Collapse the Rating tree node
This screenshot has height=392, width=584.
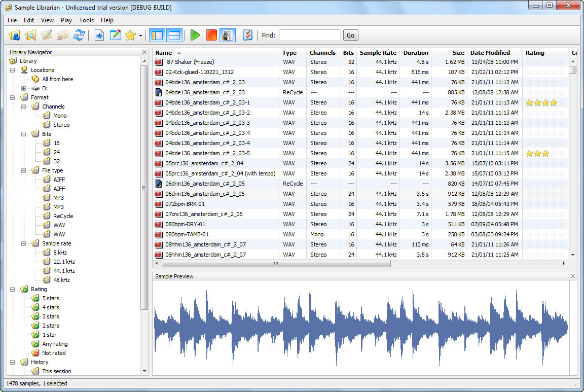[12, 289]
